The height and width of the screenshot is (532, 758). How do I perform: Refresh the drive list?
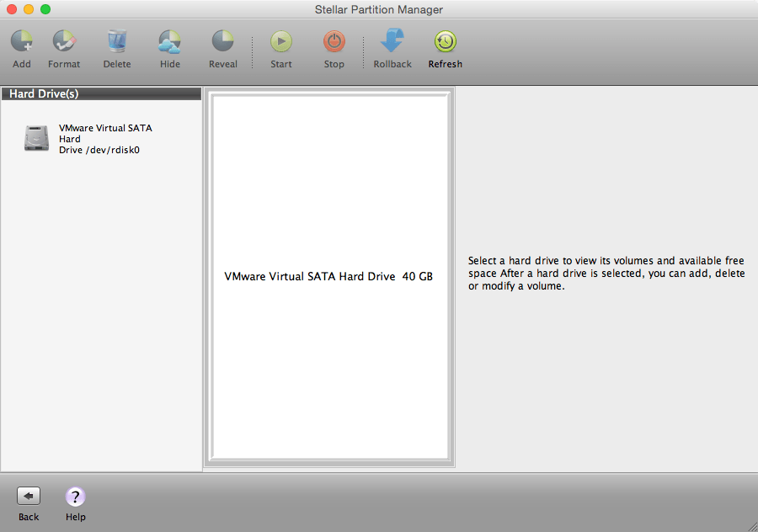coord(446,41)
